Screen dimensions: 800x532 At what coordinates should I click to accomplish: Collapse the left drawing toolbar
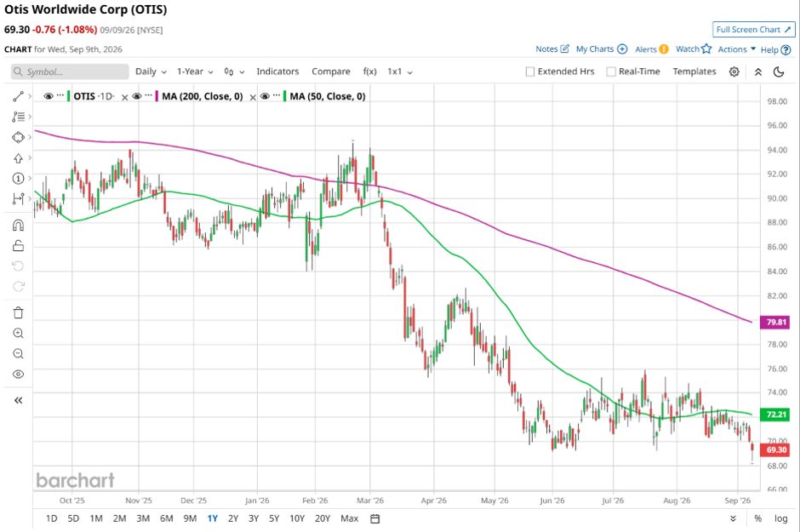click(x=19, y=400)
